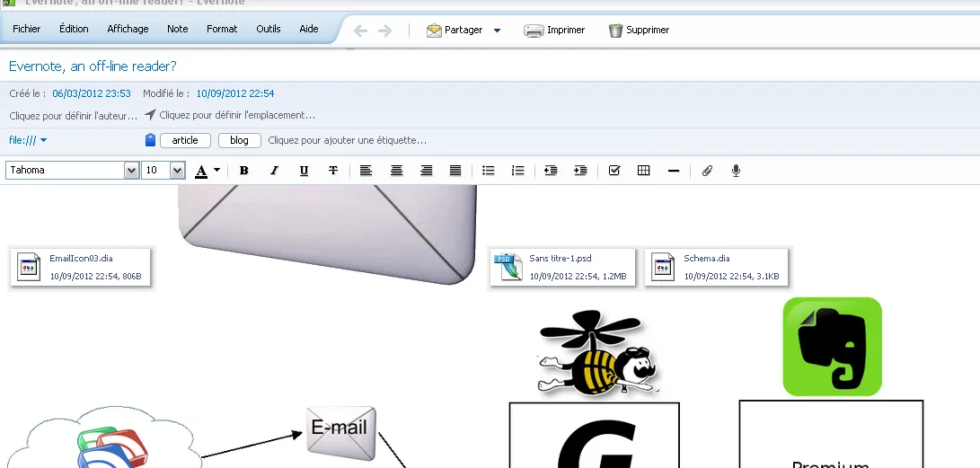980x468 pixels.
Task: Open the Note menu
Action: tap(178, 29)
